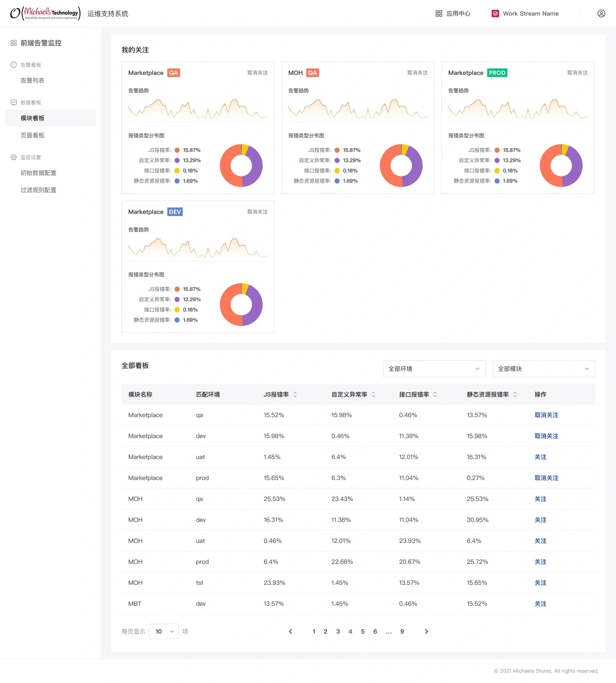Open the 全部环境 environment dropdown
The height and width of the screenshot is (683, 616).
[x=434, y=369]
